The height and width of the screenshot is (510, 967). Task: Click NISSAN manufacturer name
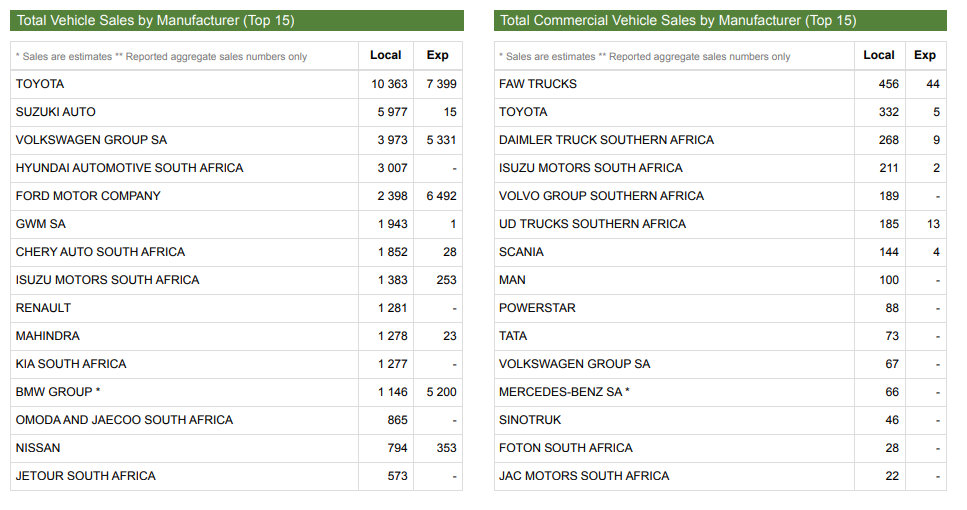click(x=38, y=448)
